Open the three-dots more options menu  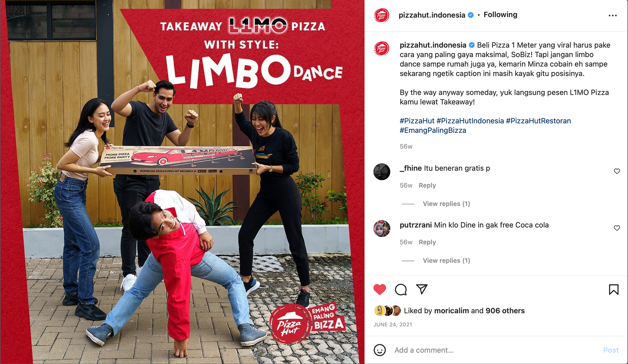613,15
